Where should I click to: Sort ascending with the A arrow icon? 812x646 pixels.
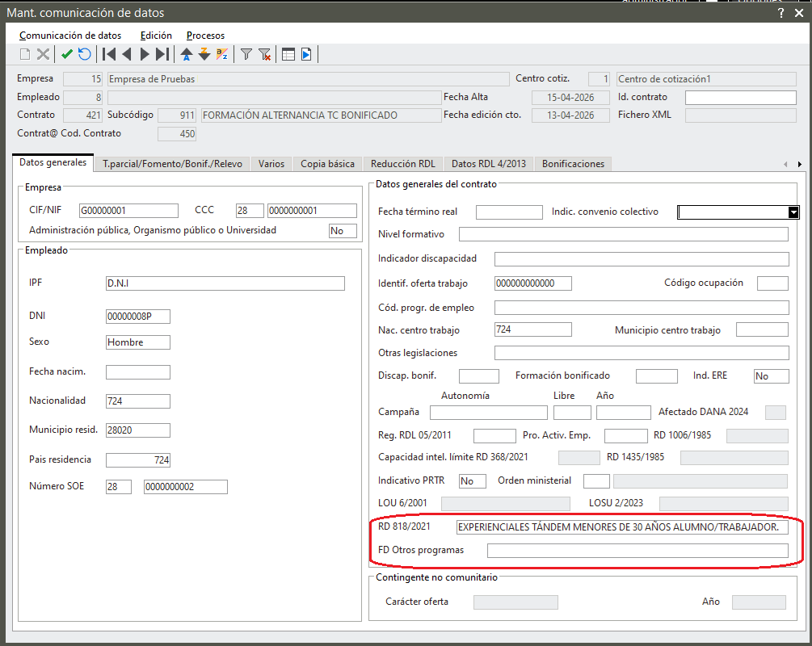[x=187, y=54]
